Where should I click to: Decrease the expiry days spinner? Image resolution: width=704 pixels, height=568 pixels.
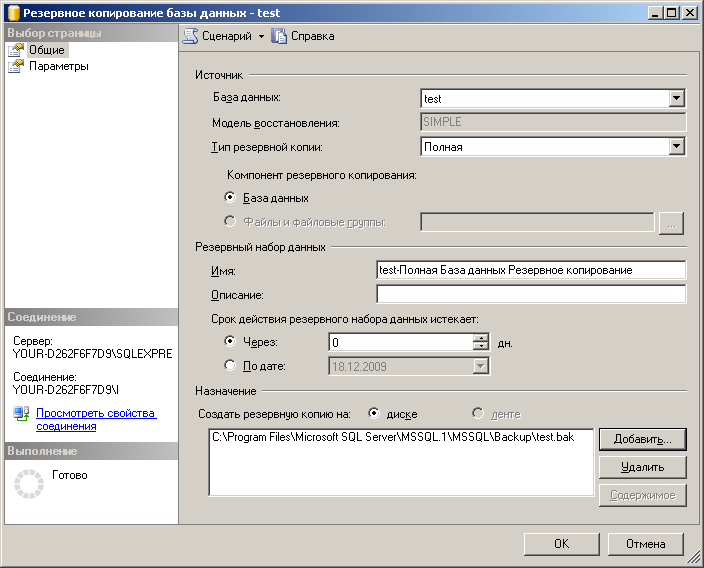pos(481,346)
